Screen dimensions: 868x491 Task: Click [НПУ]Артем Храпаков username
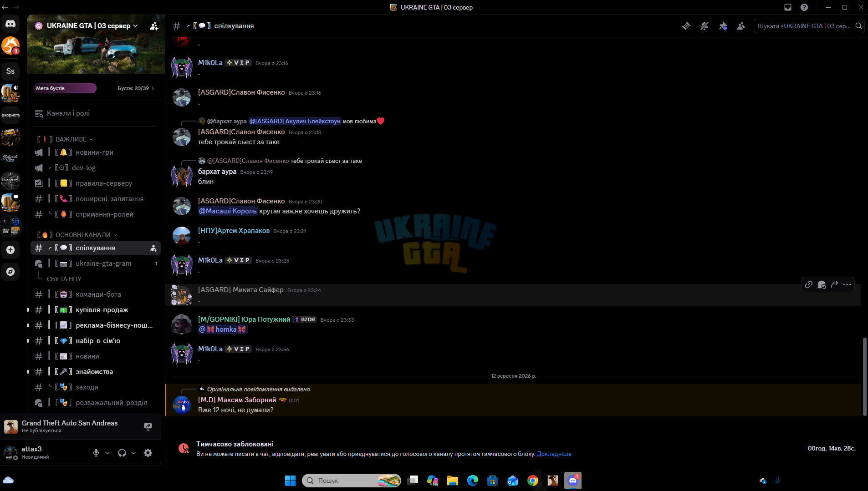click(x=234, y=231)
